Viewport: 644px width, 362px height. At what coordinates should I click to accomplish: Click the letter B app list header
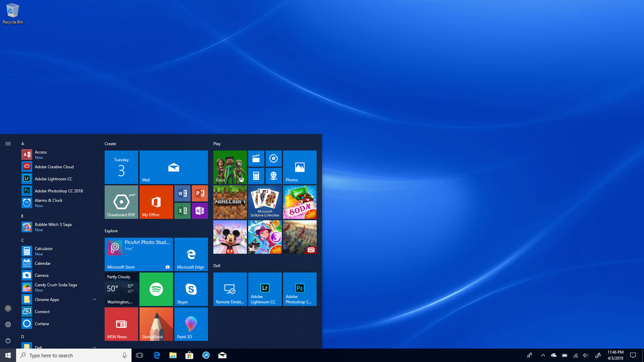point(22,216)
